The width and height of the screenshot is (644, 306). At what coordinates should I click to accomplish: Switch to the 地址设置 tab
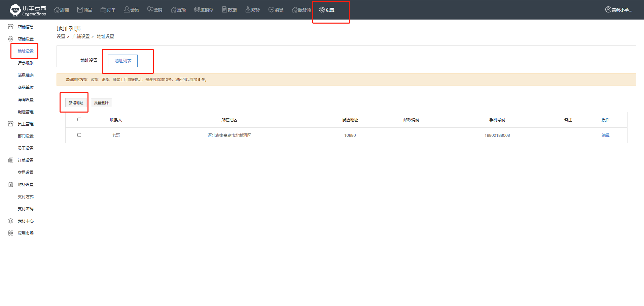pos(89,61)
